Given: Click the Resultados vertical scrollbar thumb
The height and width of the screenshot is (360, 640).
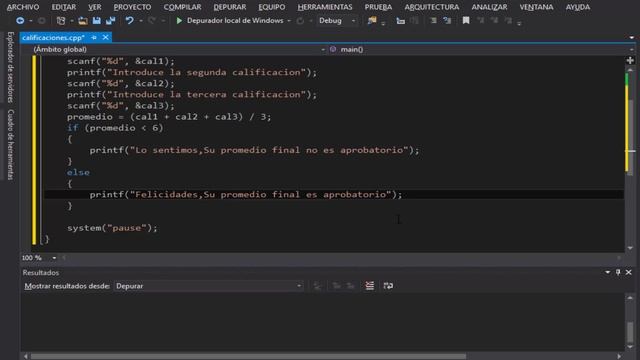Looking at the screenshot, I should click(630, 332).
